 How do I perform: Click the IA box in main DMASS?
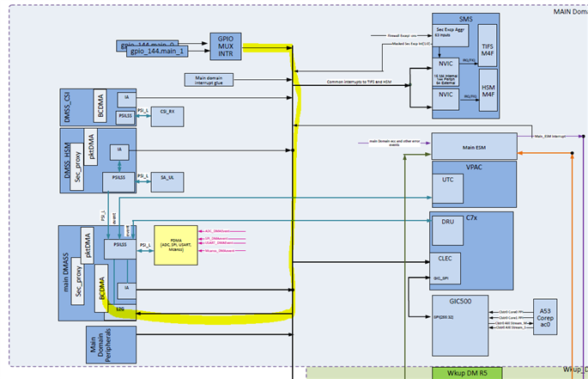[127, 291]
